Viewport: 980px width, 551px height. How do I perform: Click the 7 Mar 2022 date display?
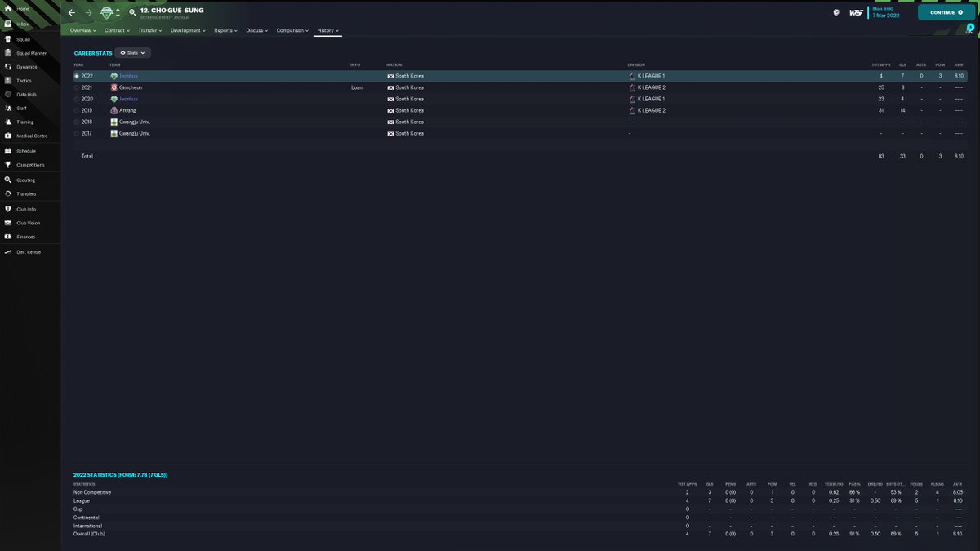tap(886, 16)
